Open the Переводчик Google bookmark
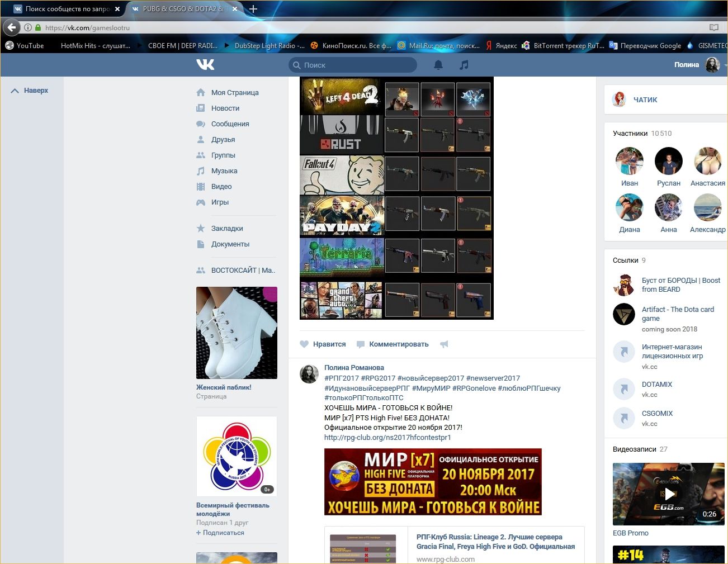This screenshot has width=728, height=564. point(645,46)
